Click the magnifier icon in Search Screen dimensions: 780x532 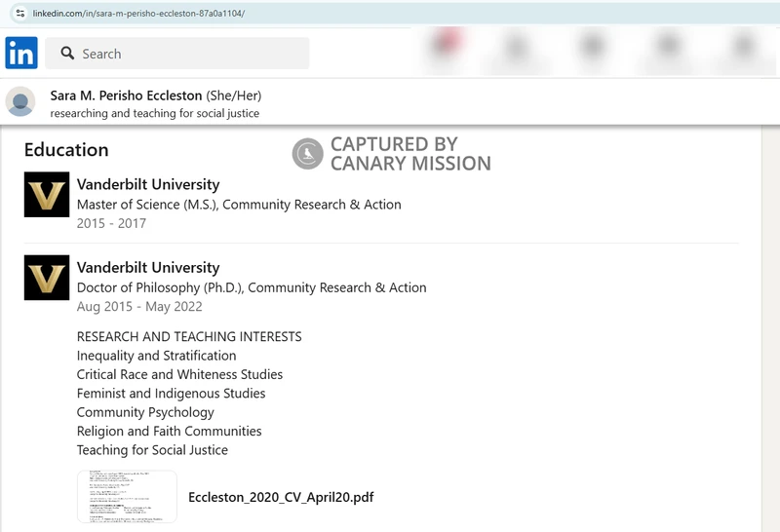(67, 54)
